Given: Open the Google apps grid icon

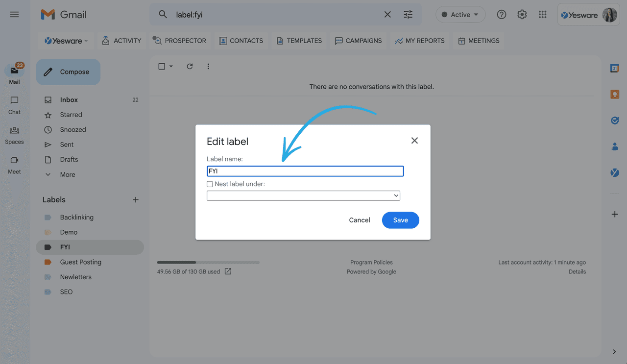Looking at the screenshot, I should pos(542,14).
